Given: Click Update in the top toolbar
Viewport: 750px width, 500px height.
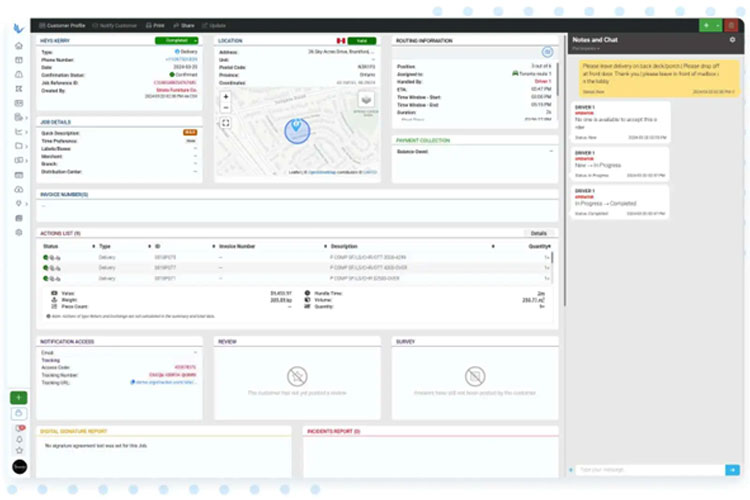Looking at the screenshot, I should (x=214, y=25).
